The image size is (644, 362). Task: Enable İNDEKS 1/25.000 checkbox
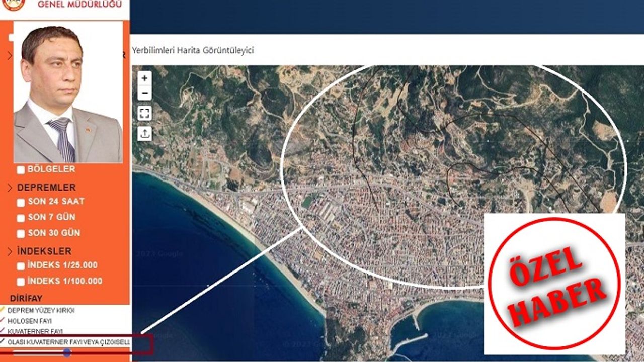[x=21, y=266]
